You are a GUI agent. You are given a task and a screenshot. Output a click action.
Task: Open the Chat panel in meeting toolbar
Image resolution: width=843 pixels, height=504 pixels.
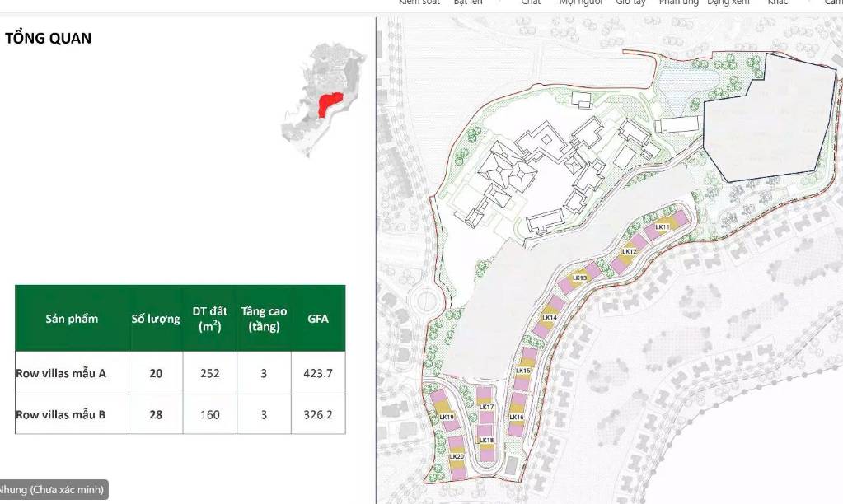pos(531,2)
